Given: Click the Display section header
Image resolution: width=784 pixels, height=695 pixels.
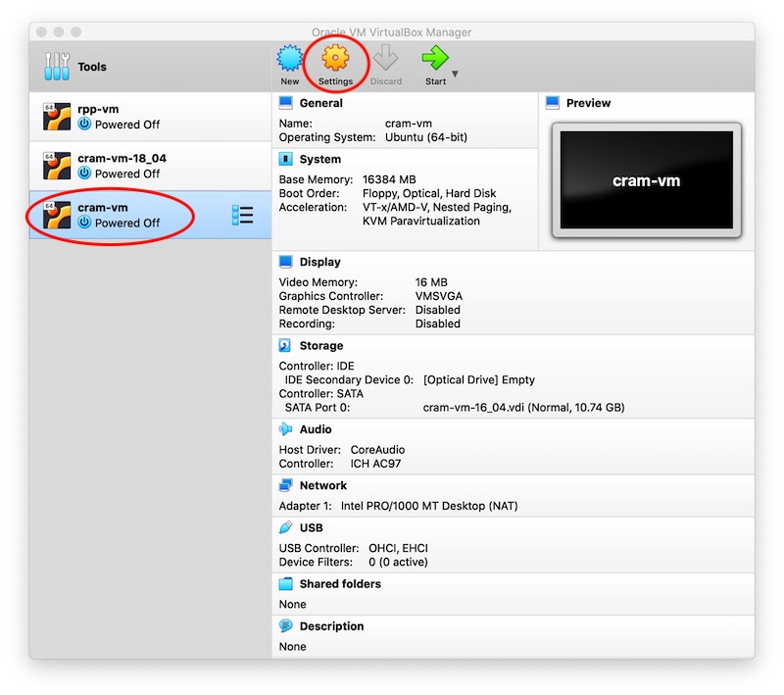Looking at the screenshot, I should point(319,262).
